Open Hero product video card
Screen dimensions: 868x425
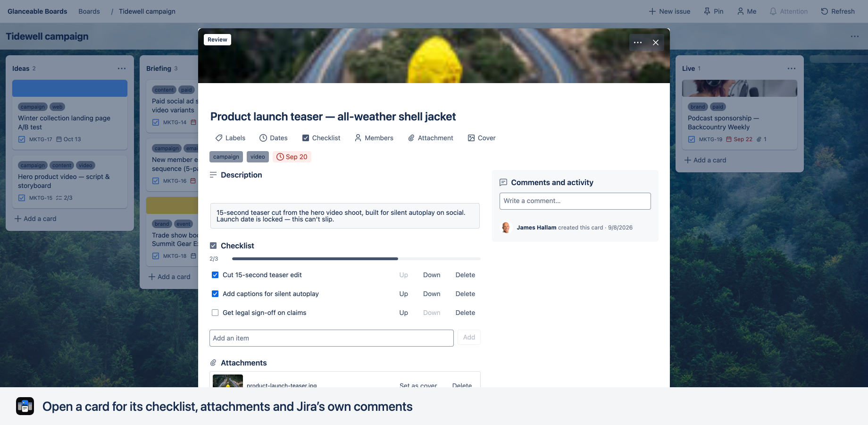(70, 182)
